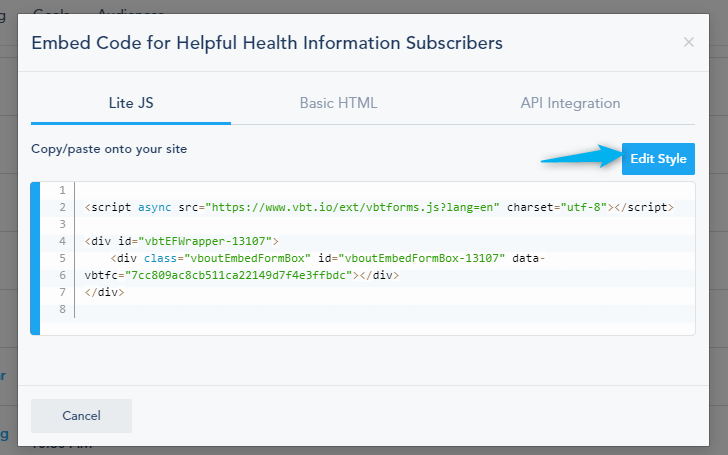Click the vbtforms.js script URL string
728x455 pixels.
tap(352, 207)
